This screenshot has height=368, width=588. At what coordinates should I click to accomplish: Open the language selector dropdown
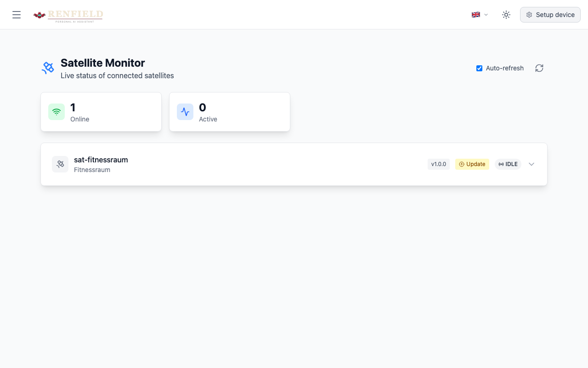point(480,15)
